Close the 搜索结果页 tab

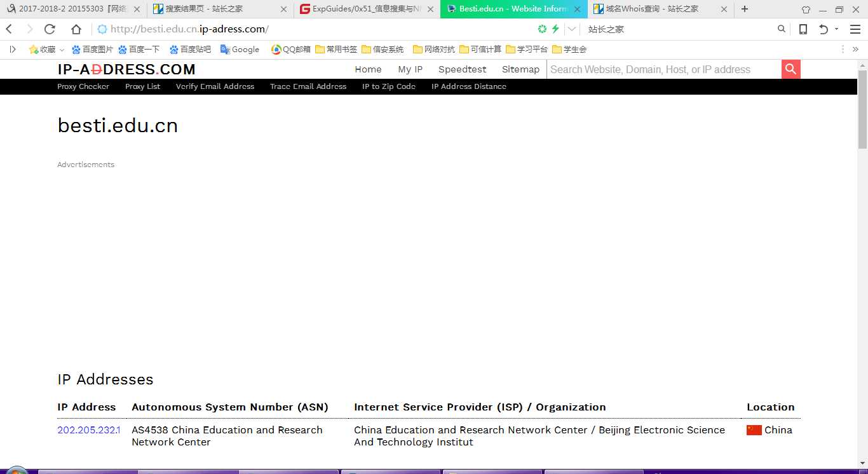point(284,10)
